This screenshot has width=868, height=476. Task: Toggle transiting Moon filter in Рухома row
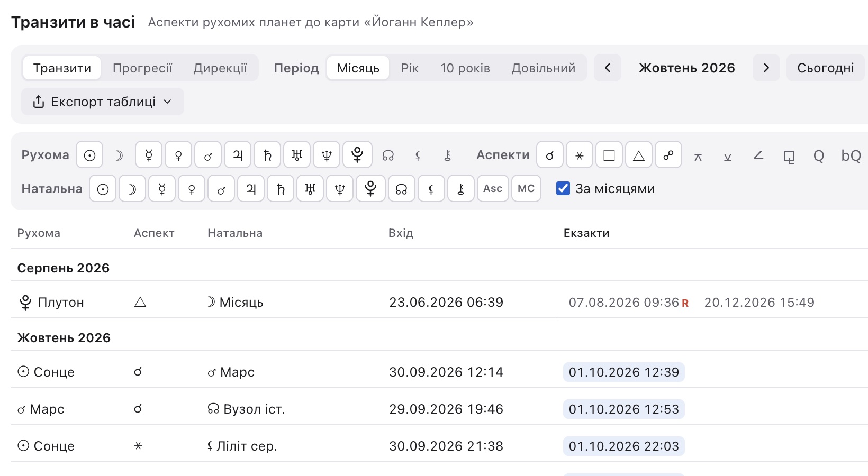point(119,155)
